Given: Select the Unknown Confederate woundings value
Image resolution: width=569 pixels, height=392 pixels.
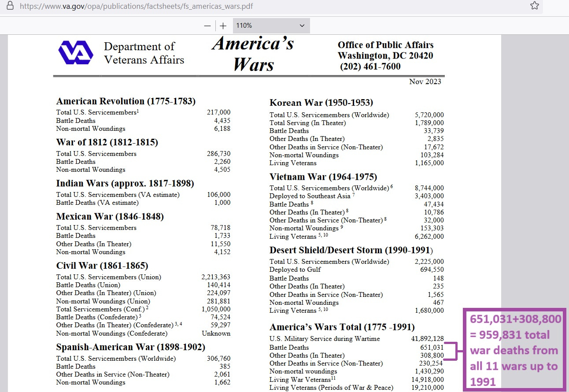Looking at the screenshot, I should tap(216, 333).
